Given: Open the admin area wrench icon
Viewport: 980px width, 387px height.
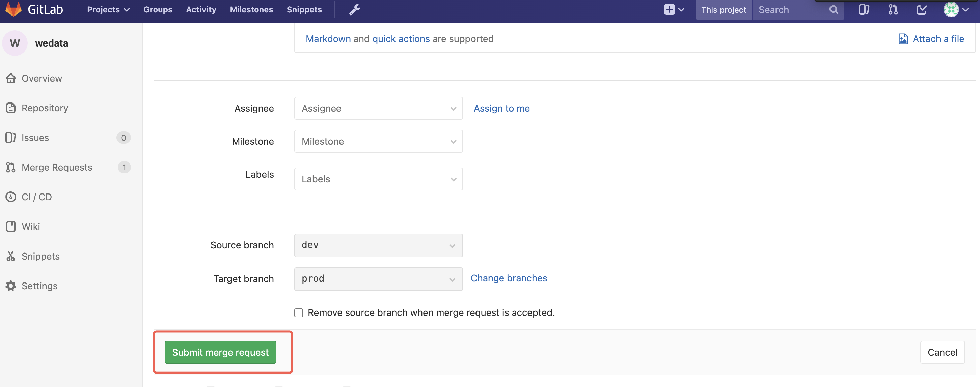Looking at the screenshot, I should tap(354, 10).
